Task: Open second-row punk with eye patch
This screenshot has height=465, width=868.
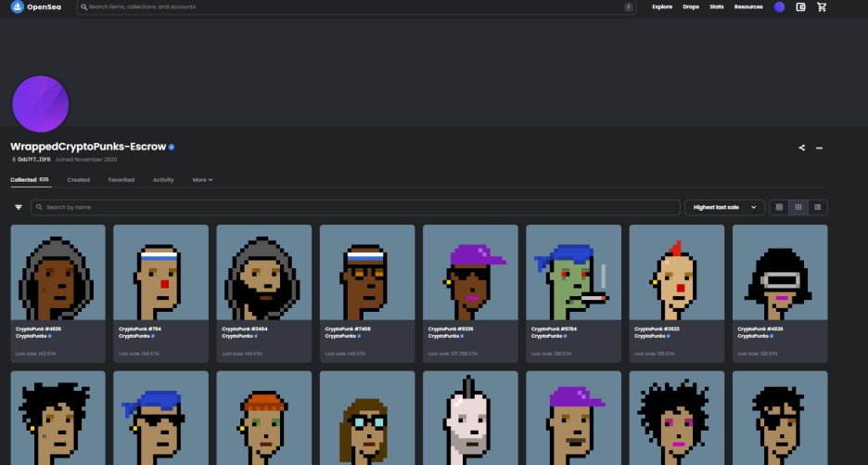Action: coord(780,418)
